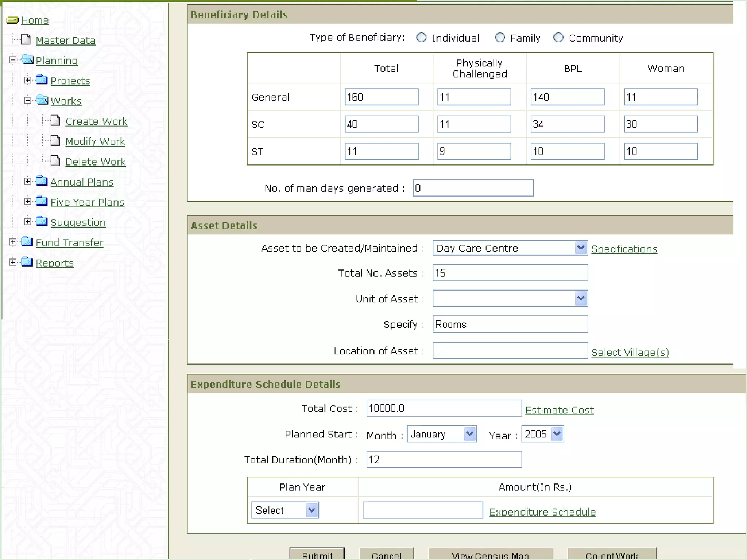Screen dimensions: 747x560
Task: Click the Projects folder icon
Action: pyautogui.click(x=42, y=80)
